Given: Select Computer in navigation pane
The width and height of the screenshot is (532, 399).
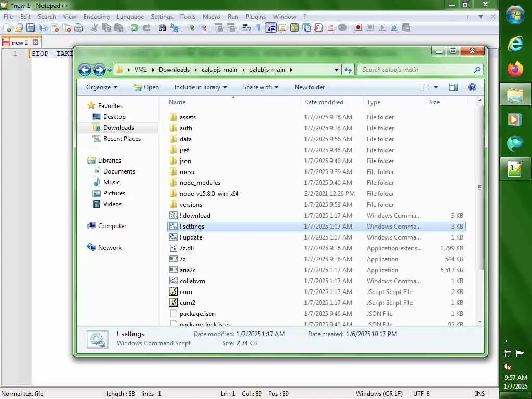Looking at the screenshot, I should (x=112, y=226).
